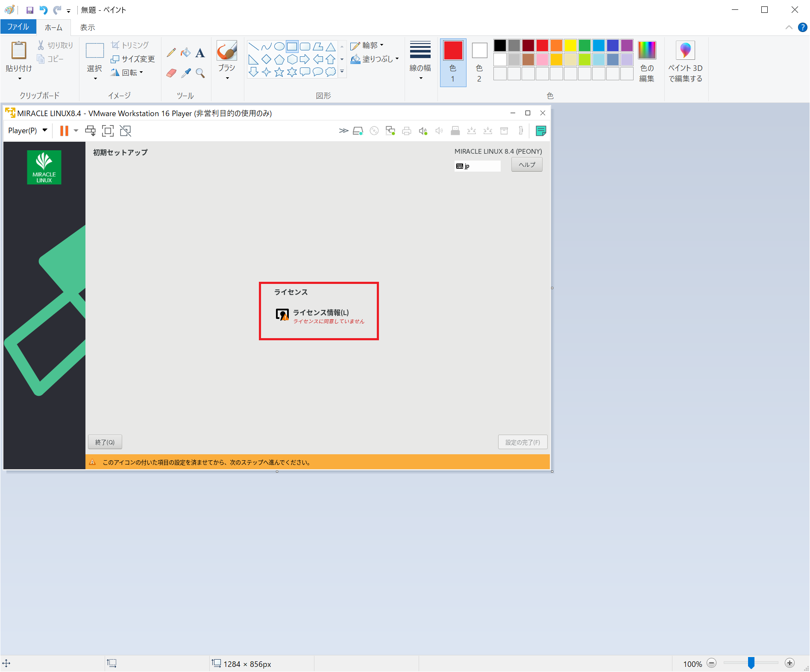Select Color 1 (色1) box
810x672 pixels.
[453, 62]
